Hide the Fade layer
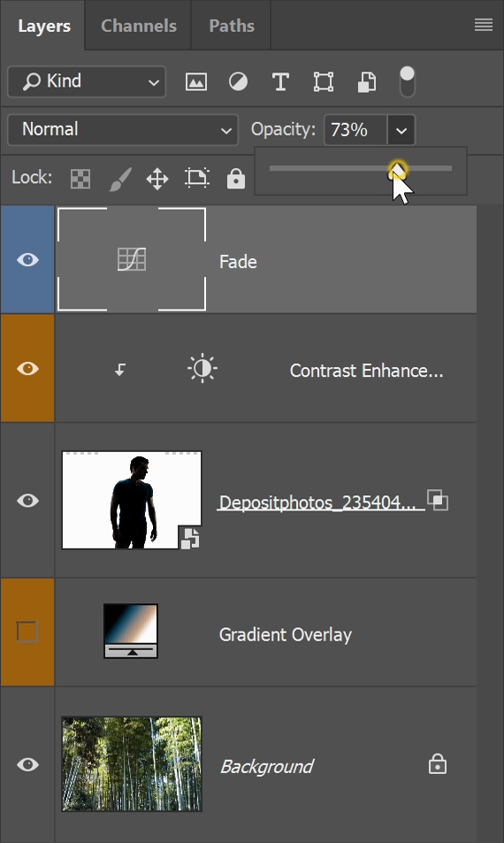Screen dimensions: 504x843 pyautogui.click(x=27, y=260)
